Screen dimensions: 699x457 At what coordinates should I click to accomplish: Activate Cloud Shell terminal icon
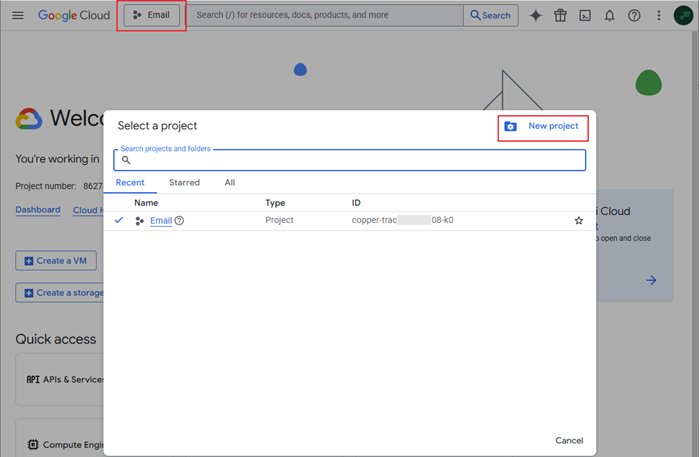(585, 16)
